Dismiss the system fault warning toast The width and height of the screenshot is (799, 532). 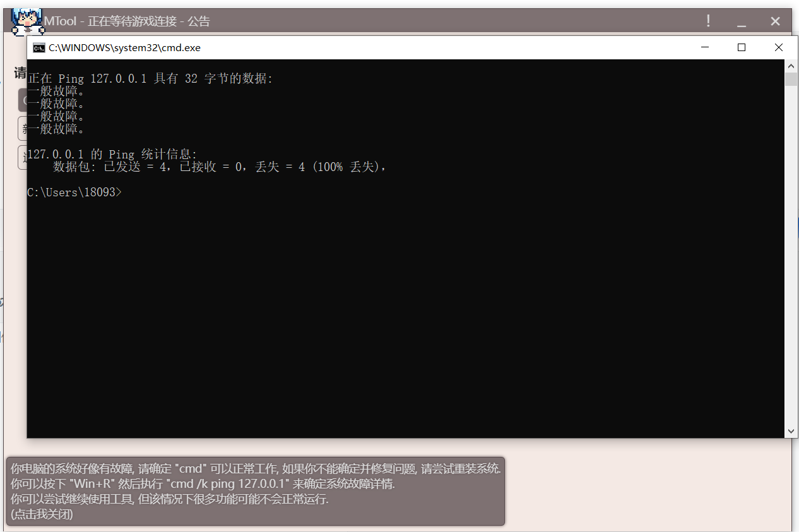click(x=256, y=491)
